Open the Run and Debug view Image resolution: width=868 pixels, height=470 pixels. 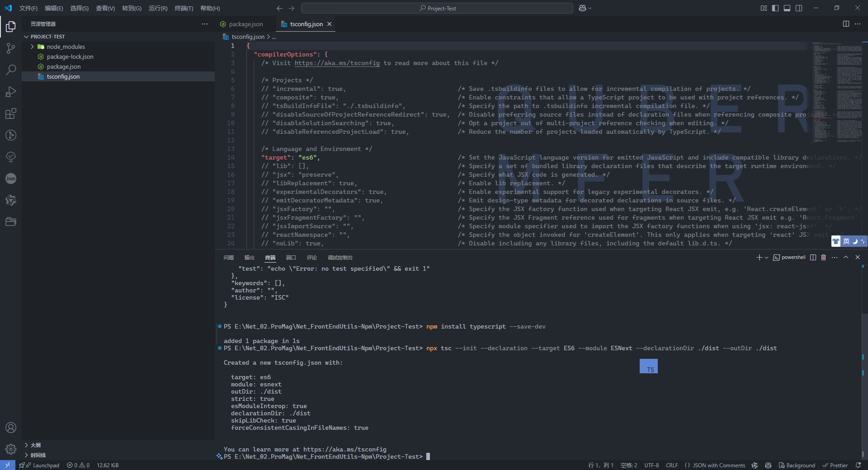11,92
